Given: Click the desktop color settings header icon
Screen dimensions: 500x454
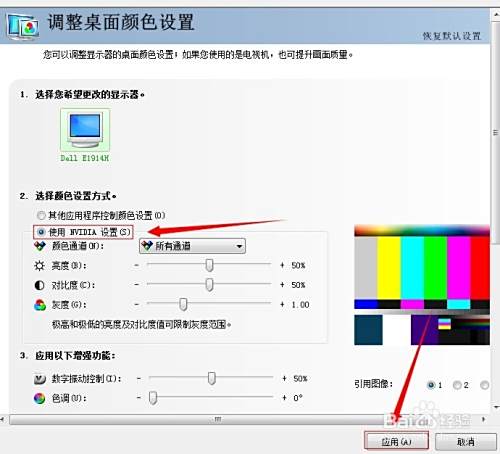Looking at the screenshot, I should tap(23, 26).
